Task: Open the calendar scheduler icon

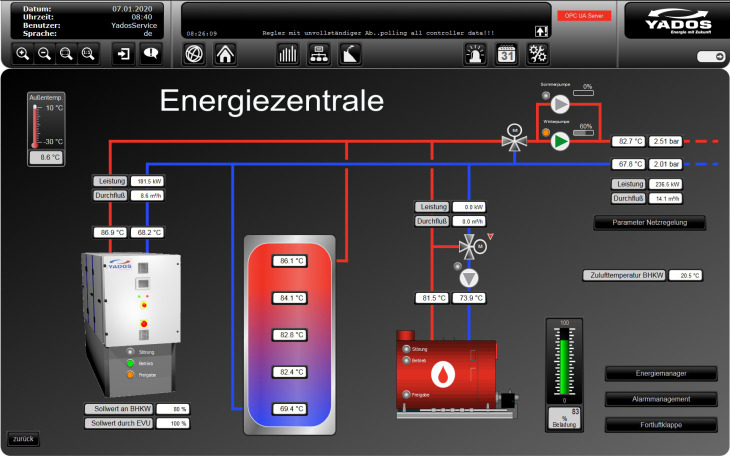Action: click(x=507, y=54)
